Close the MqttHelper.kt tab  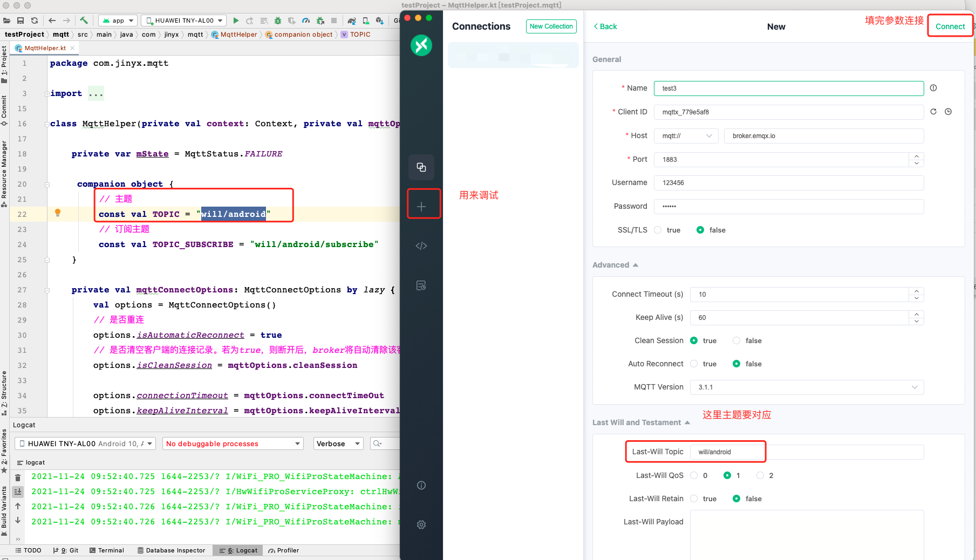[x=72, y=48]
